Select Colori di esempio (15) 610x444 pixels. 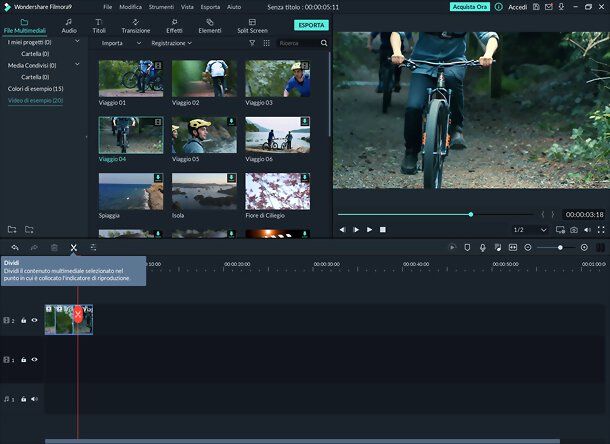pos(35,89)
